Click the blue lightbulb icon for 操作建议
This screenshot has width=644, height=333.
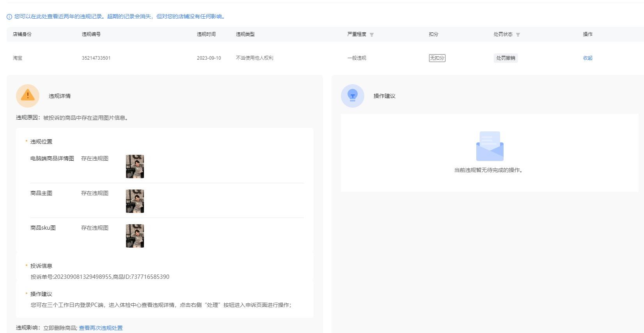(x=352, y=96)
